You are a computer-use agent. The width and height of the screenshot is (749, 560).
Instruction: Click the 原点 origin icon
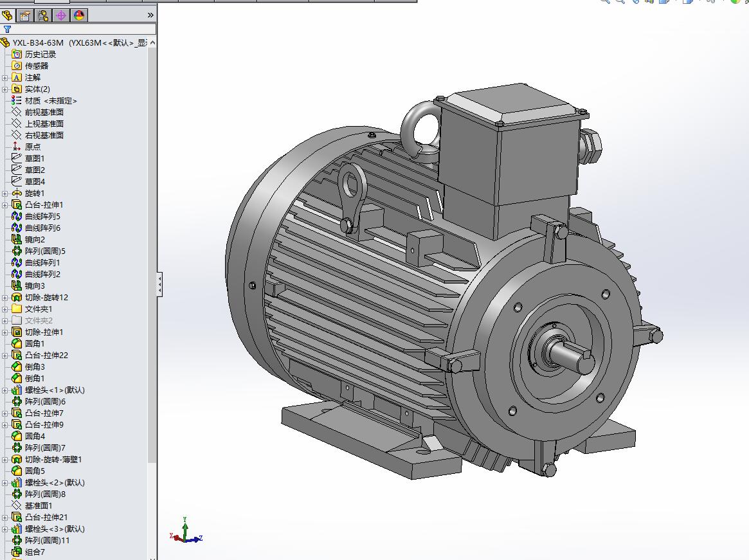[x=17, y=147]
